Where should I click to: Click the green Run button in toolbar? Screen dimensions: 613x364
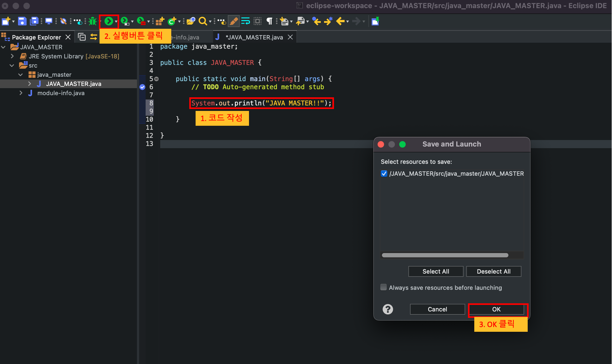pyautogui.click(x=108, y=21)
